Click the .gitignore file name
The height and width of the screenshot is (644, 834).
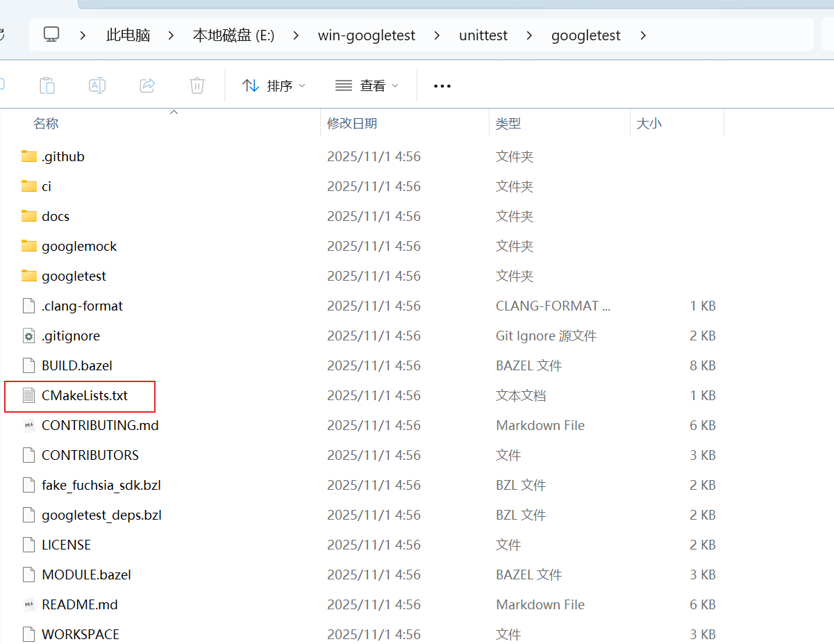71,336
